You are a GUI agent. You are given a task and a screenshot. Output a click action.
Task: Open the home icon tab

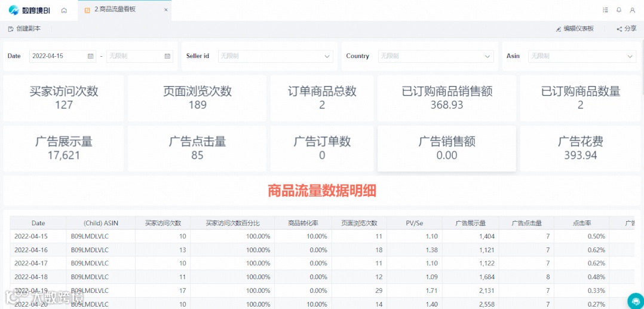click(64, 11)
